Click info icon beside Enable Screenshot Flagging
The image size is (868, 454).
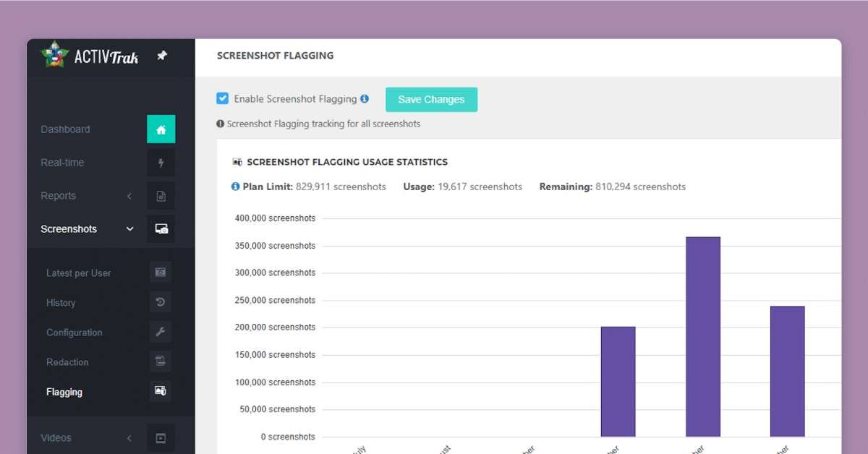[365, 99]
